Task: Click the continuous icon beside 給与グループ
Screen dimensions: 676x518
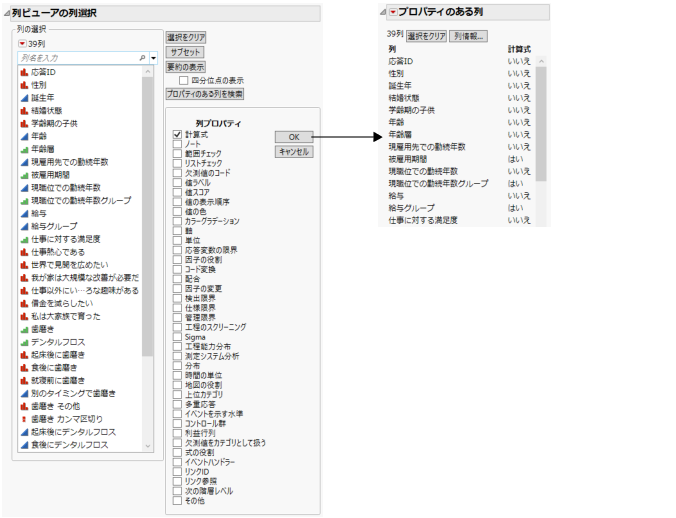Action: (x=25, y=226)
